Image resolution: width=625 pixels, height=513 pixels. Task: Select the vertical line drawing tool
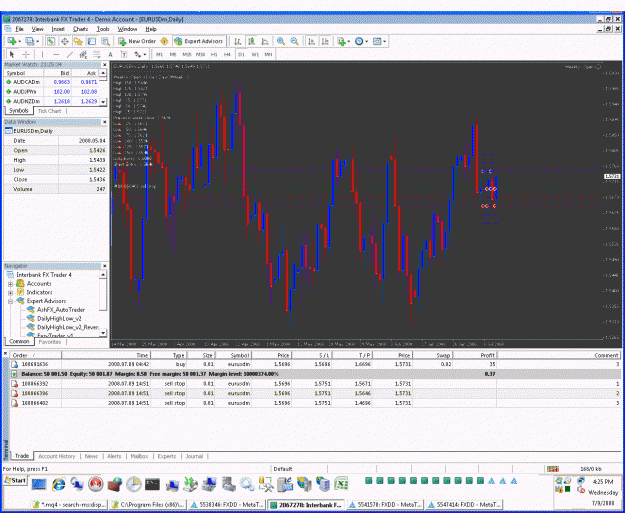point(42,54)
